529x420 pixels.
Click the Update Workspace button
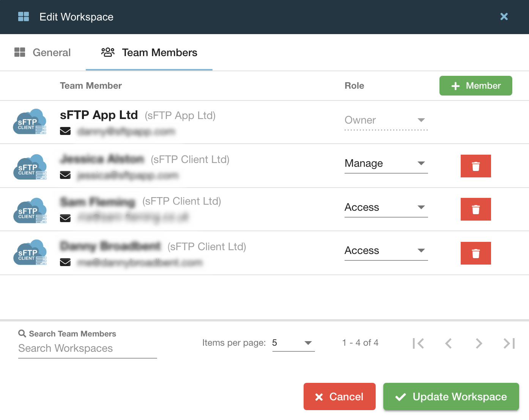(451, 396)
